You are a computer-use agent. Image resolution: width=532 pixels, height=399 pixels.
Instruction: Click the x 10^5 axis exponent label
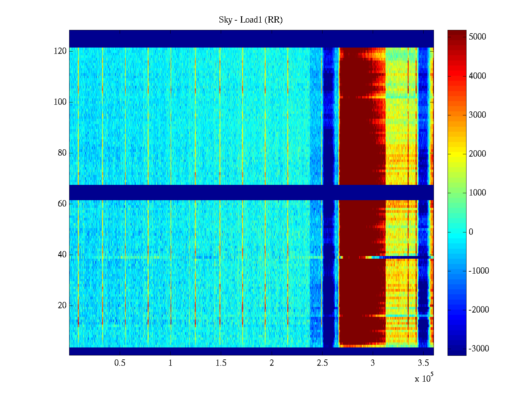point(424,378)
